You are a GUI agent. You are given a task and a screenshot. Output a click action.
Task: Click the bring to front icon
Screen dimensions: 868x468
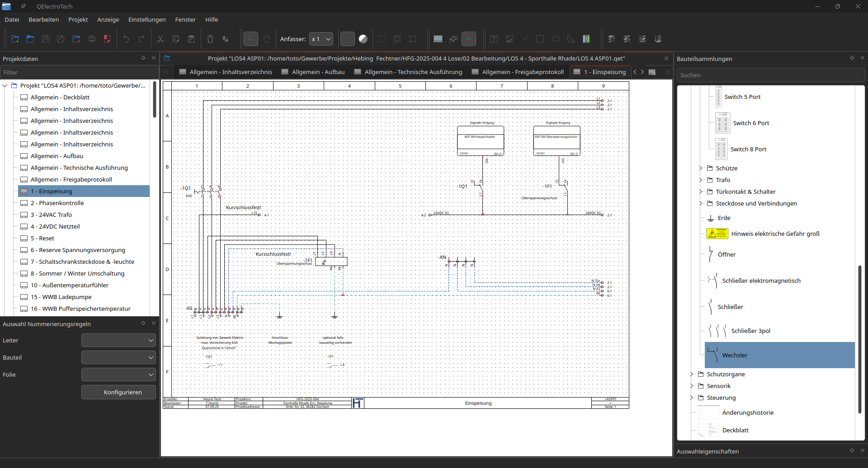click(612, 39)
